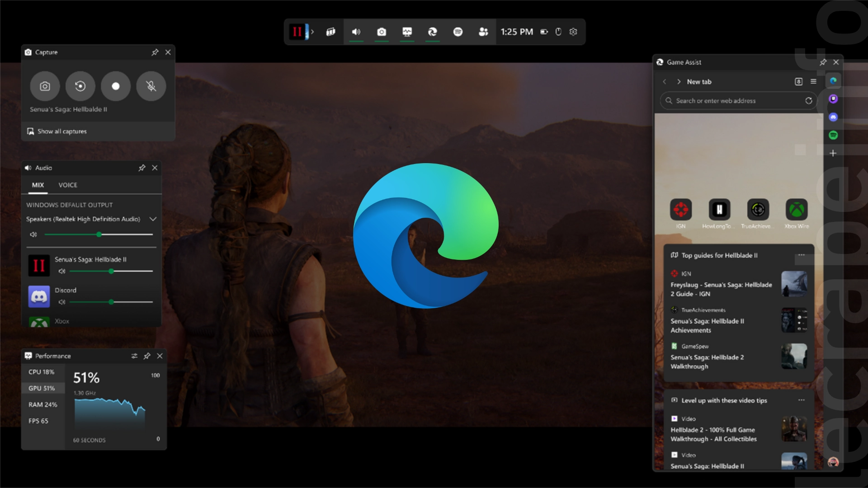Open the Spotify widget from Game Bar
The height and width of the screenshot is (488, 868).
(x=458, y=32)
